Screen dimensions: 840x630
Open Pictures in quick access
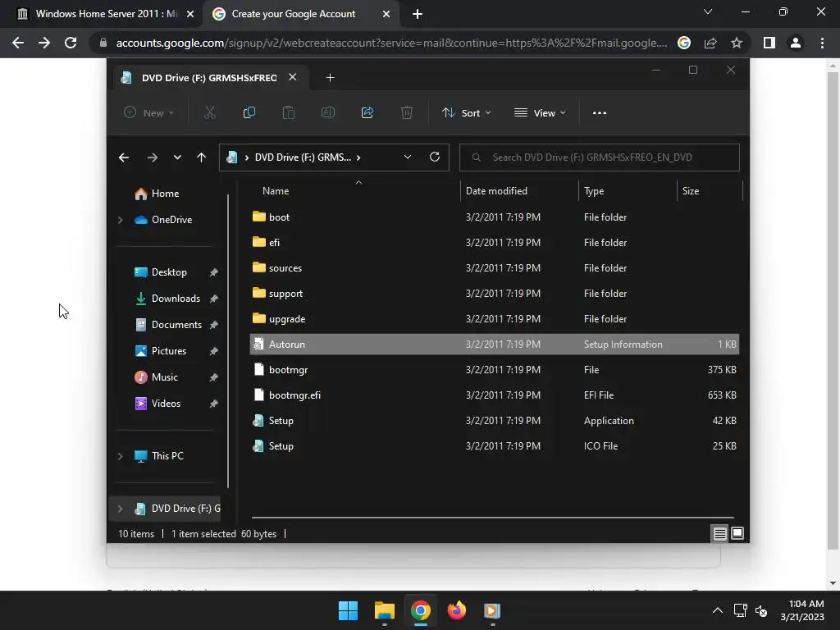(x=168, y=351)
